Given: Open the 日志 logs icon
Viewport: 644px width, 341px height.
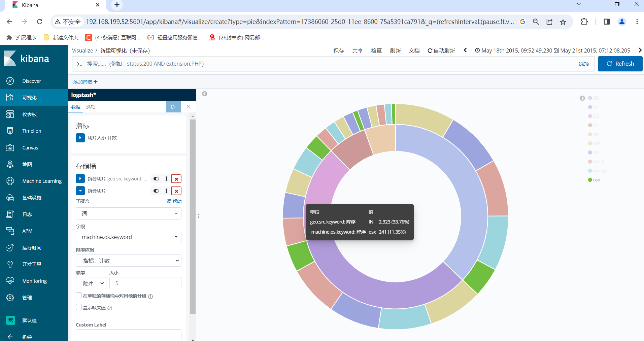Looking at the screenshot, I should (x=10, y=214).
